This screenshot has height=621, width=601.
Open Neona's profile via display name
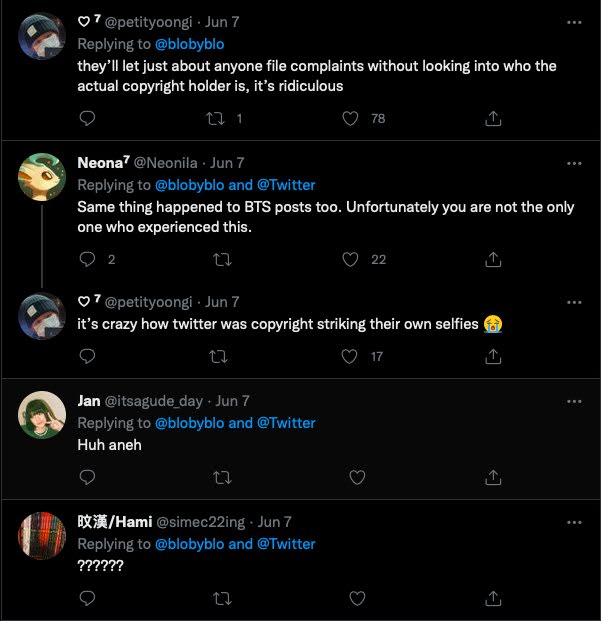pos(102,163)
